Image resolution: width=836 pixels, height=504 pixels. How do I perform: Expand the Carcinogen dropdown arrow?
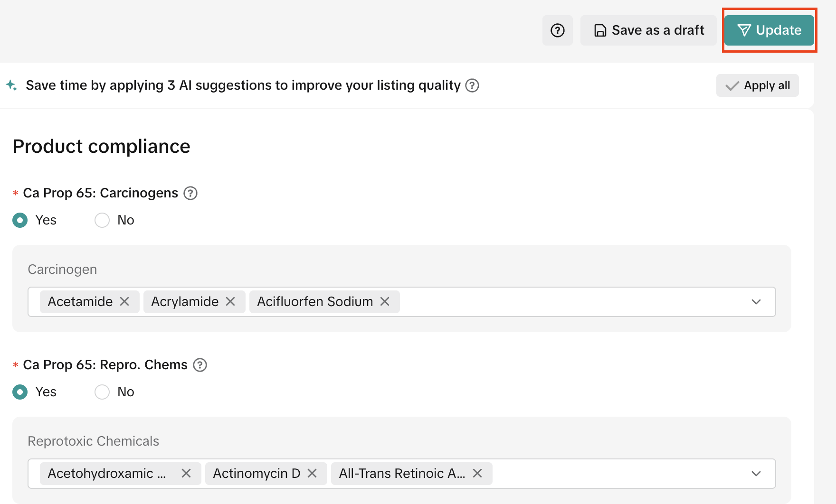(756, 302)
